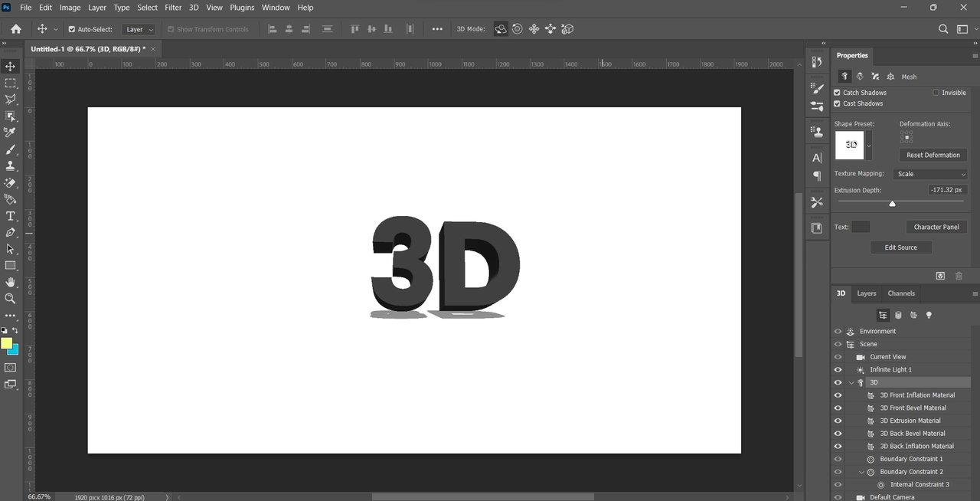Toggle the Auto-Select checkbox

click(72, 29)
